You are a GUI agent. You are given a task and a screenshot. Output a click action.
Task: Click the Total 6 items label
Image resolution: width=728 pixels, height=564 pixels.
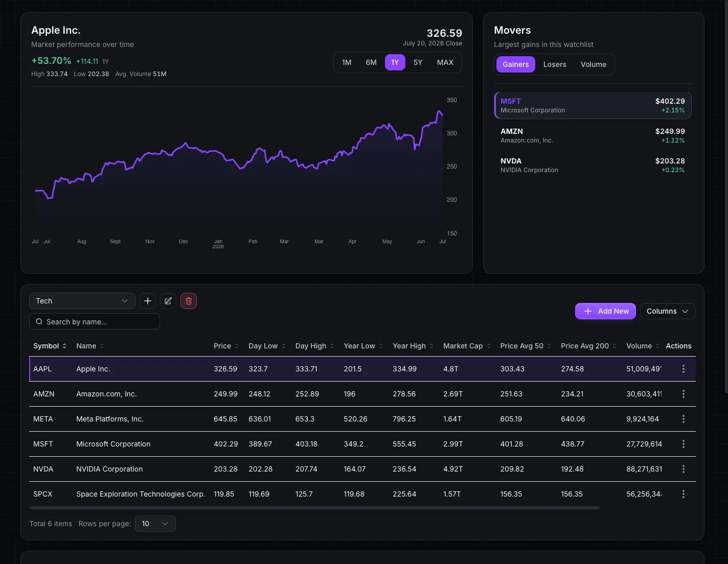(51, 524)
